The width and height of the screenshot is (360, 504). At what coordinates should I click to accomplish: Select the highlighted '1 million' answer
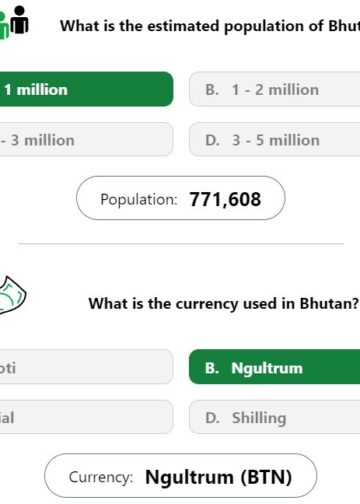[86, 89]
